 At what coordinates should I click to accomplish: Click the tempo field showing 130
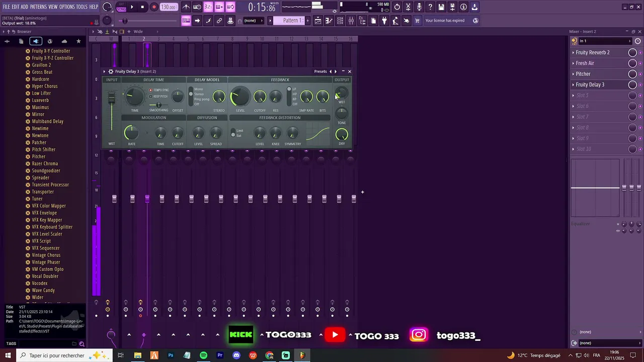[169, 7]
